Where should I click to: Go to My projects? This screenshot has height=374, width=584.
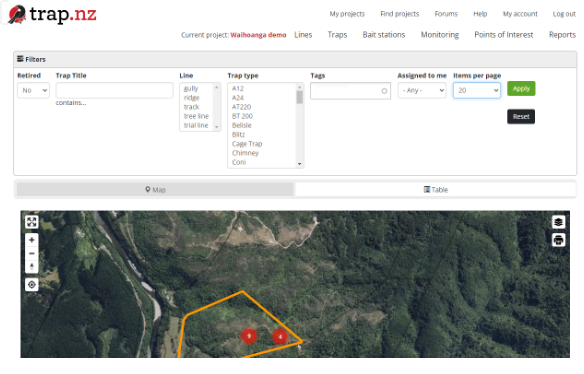coord(347,14)
